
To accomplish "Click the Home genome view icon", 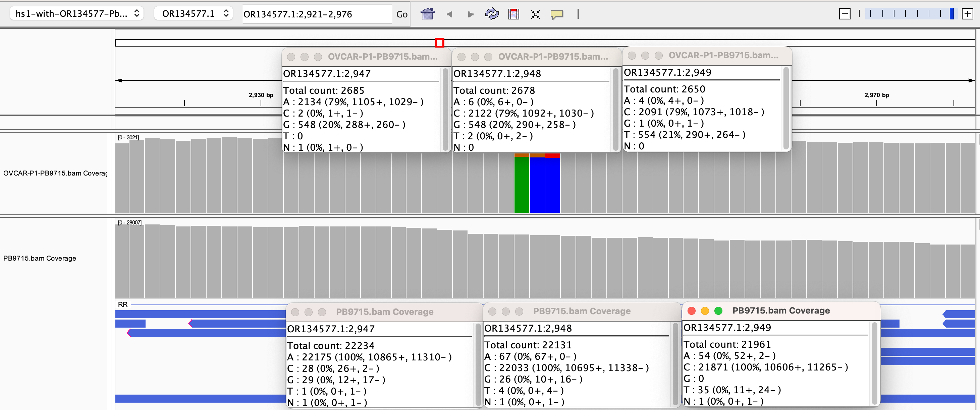I will pos(427,14).
